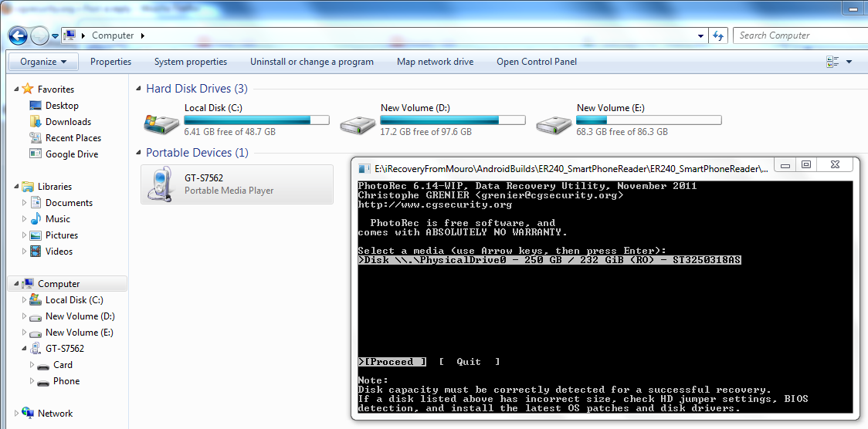Click the Back navigation arrow button
This screenshot has height=429, width=868.
(x=19, y=36)
